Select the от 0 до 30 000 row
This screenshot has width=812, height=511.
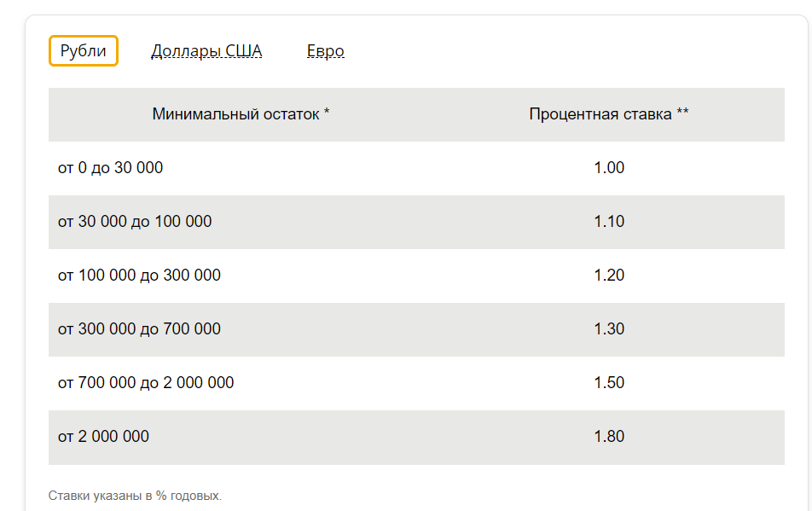click(x=416, y=168)
